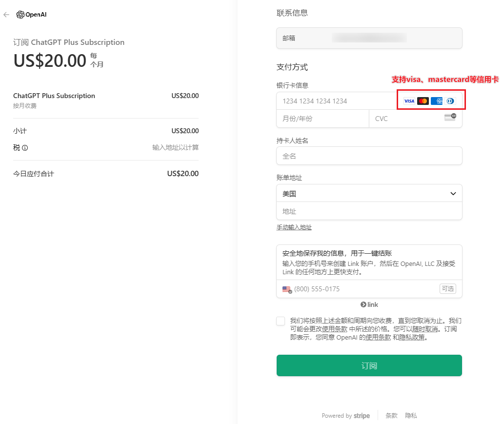
Task: Click the OpenAI logo
Action: click(x=32, y=15)
